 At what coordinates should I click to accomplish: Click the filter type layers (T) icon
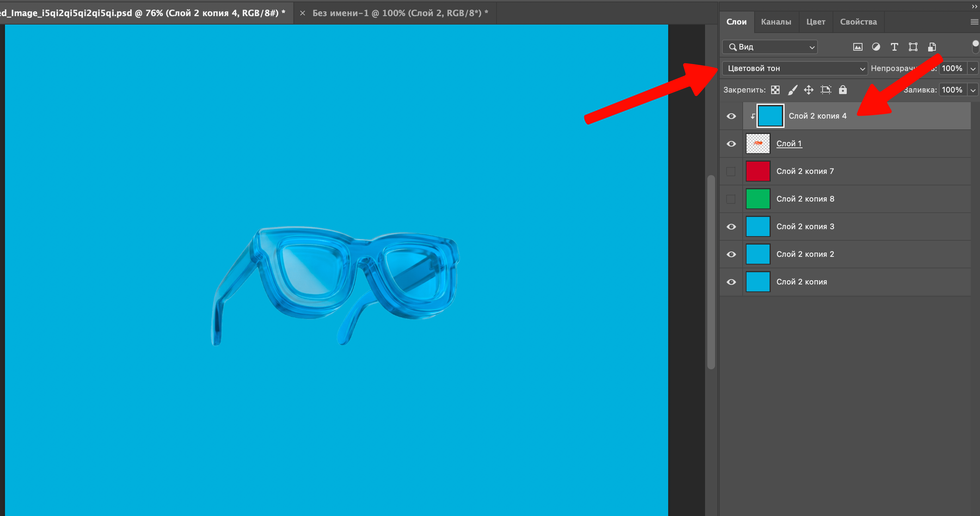(x=894, y=47)
